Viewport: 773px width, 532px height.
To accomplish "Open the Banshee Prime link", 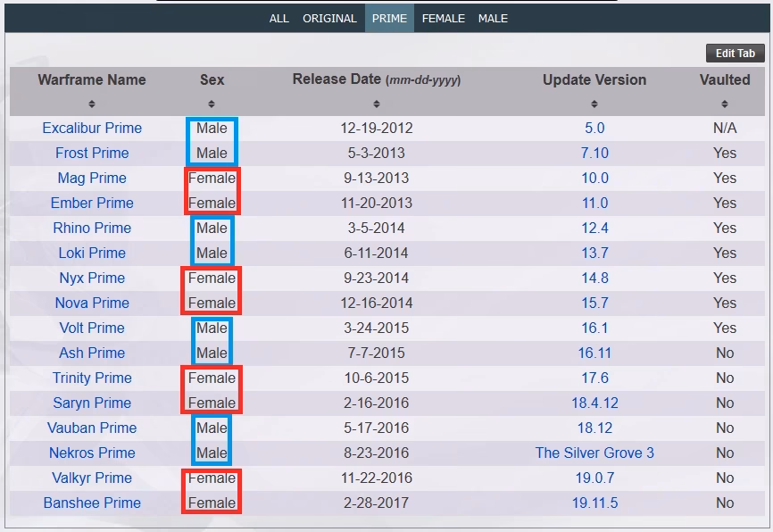I will coord(92,503).
